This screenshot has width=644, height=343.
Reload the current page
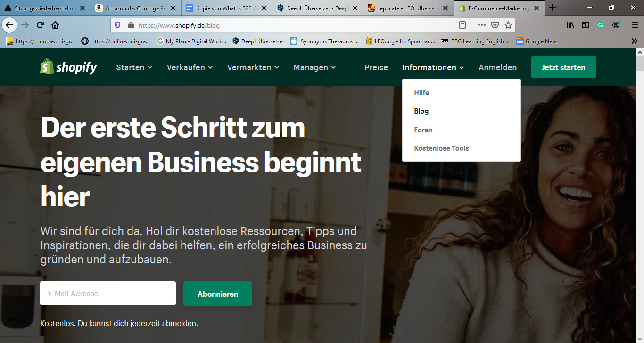[x=40, y=25]
